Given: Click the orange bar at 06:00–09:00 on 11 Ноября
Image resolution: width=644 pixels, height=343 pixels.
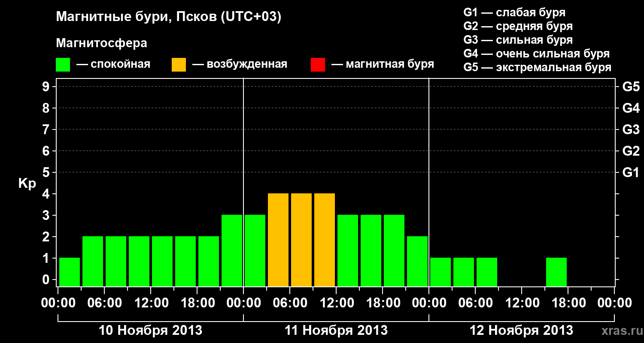Looking at the screenshot, I should (301, 240).
